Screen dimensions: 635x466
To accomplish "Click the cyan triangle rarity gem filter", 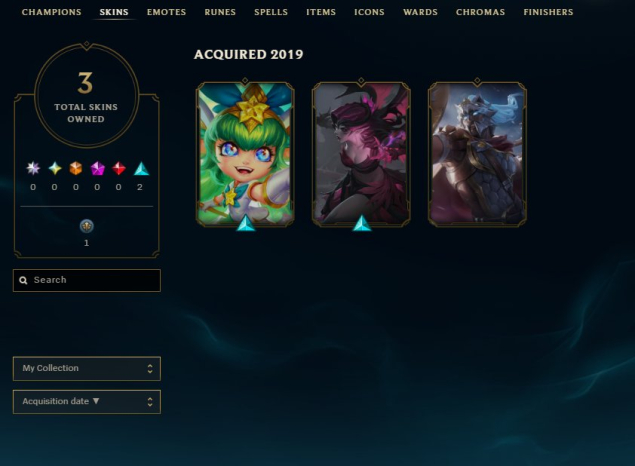I will click(141, 168).
